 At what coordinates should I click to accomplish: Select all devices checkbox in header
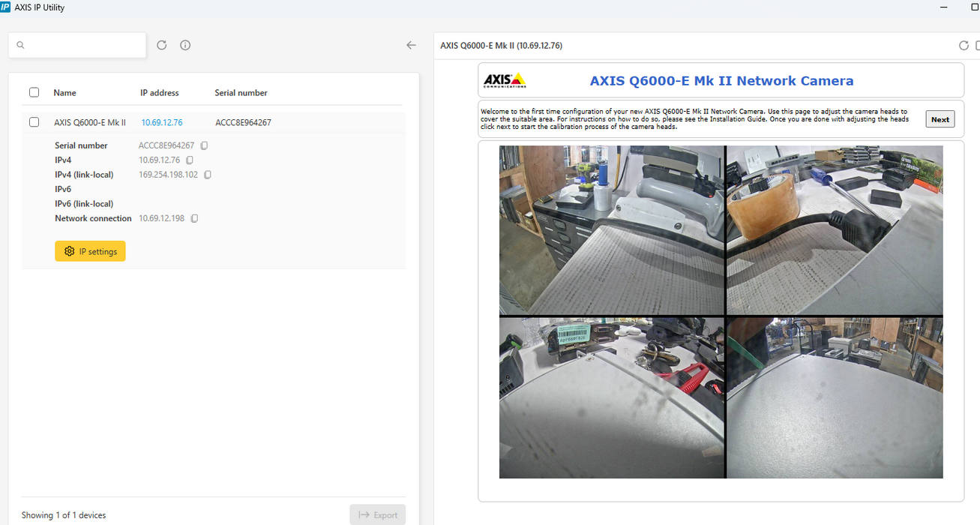tap(34, 92)
